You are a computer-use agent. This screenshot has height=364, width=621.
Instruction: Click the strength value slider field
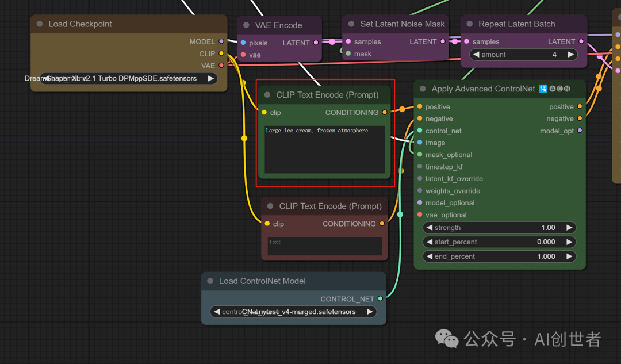click(499, 228)
